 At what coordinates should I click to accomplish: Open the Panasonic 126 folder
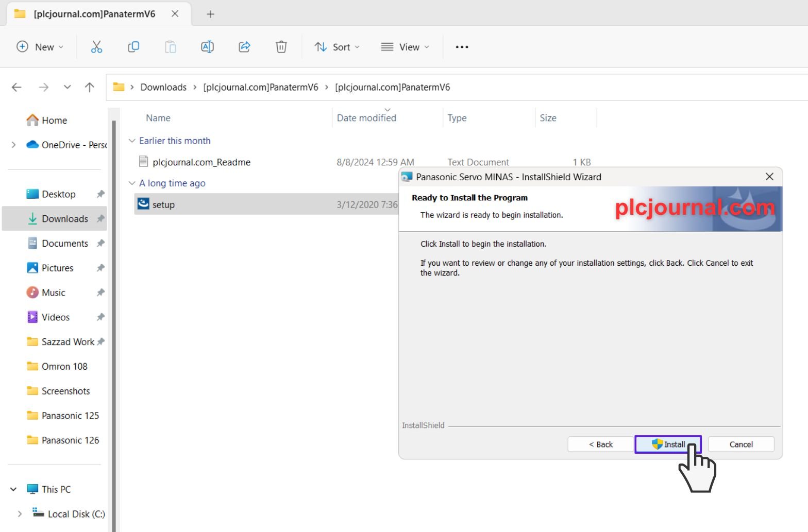63,440
